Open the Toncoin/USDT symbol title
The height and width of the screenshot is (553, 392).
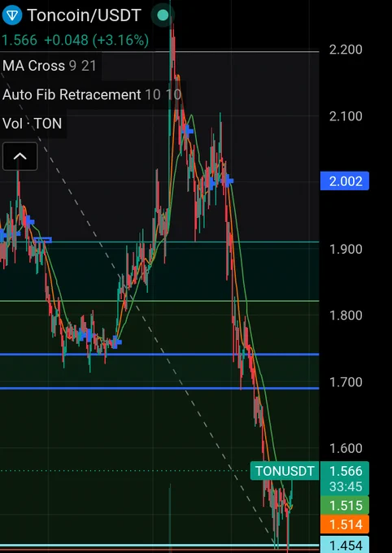tap(85, 15)
